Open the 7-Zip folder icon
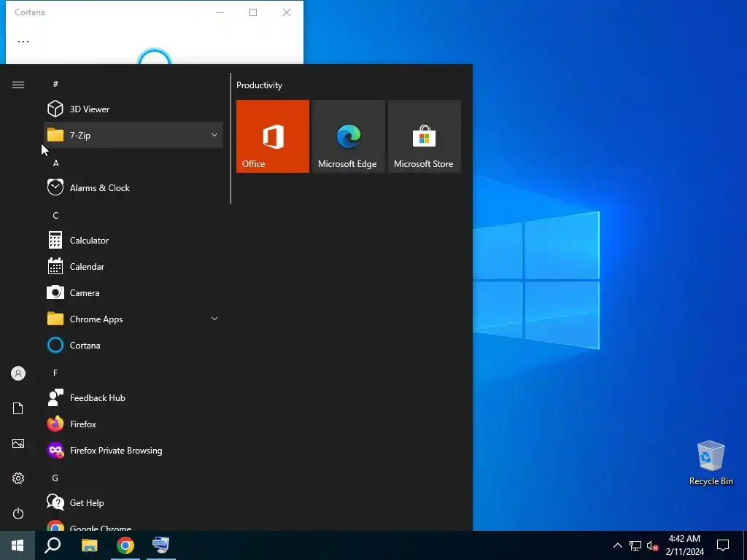This screenshot has height=560, width=747. pyautogui.click(x=55, y=135)
